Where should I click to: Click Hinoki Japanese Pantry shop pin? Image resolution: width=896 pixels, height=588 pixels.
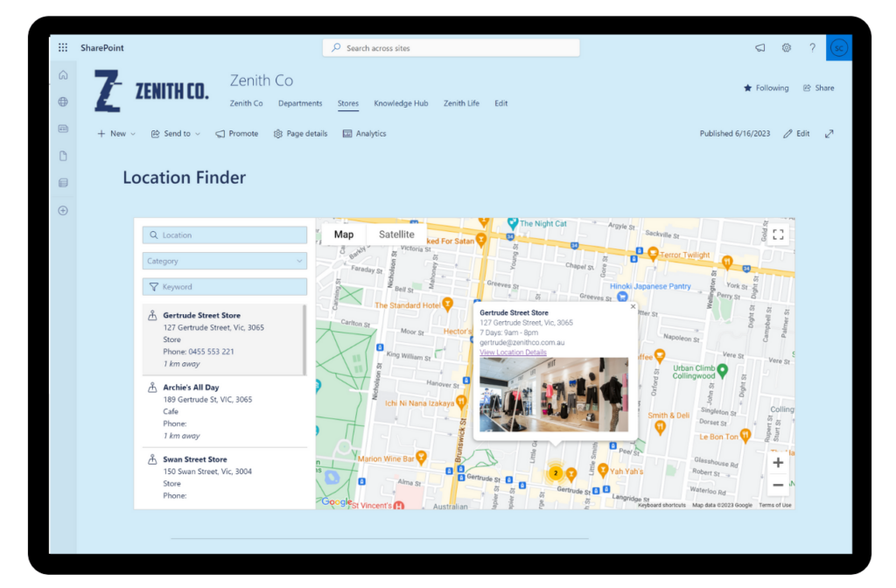[622, 296]
